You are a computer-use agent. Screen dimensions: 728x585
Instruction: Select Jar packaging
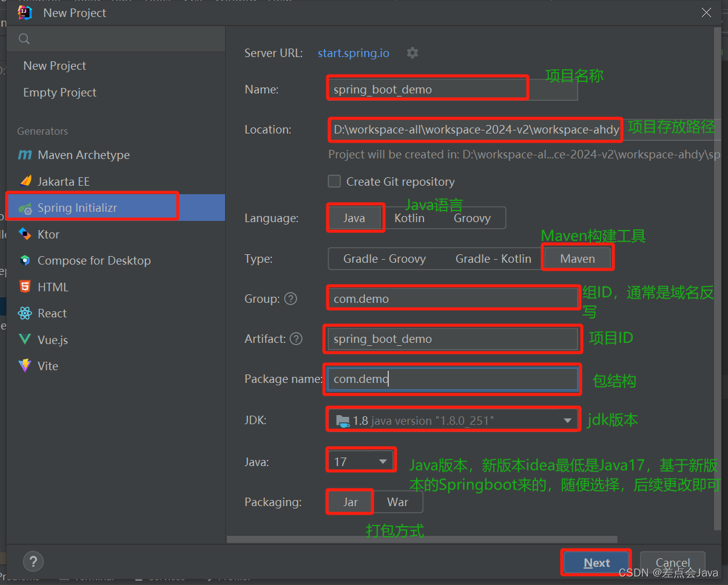pyautogui.click(x=350, y=502)
